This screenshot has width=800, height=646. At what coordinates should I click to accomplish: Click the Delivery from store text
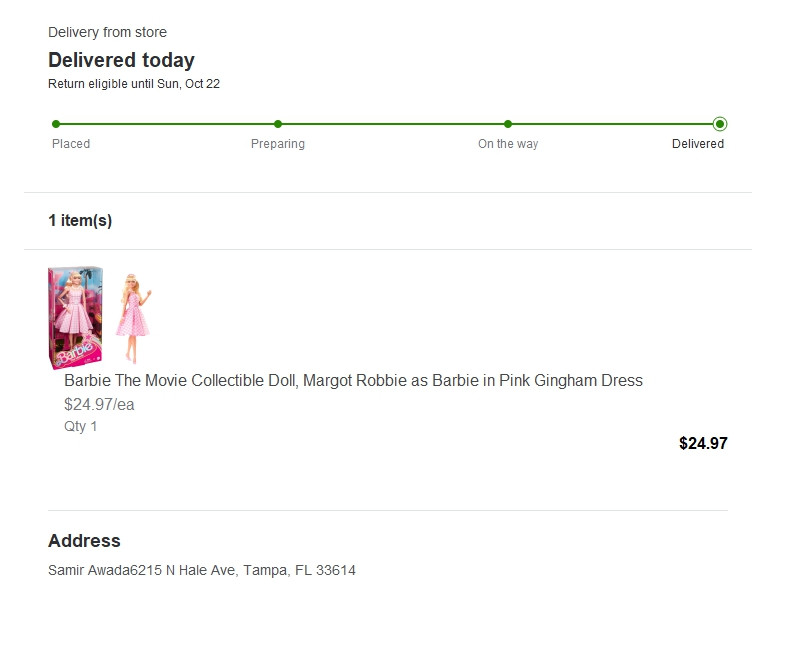[x=107, y=32]
